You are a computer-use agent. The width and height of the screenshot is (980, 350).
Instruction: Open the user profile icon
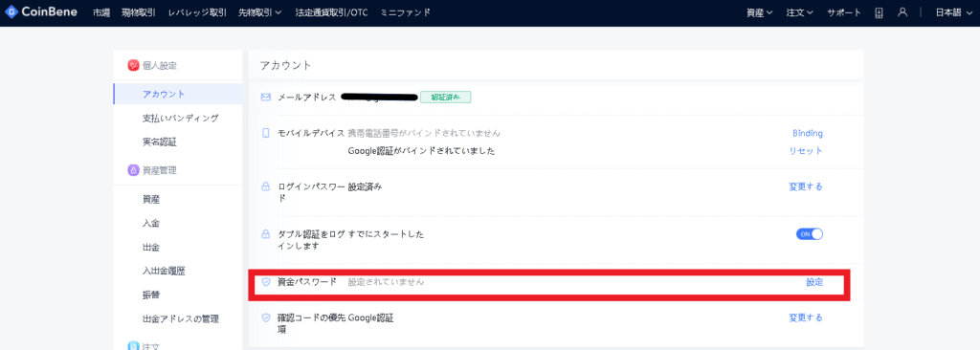click(x=902, y=11)
